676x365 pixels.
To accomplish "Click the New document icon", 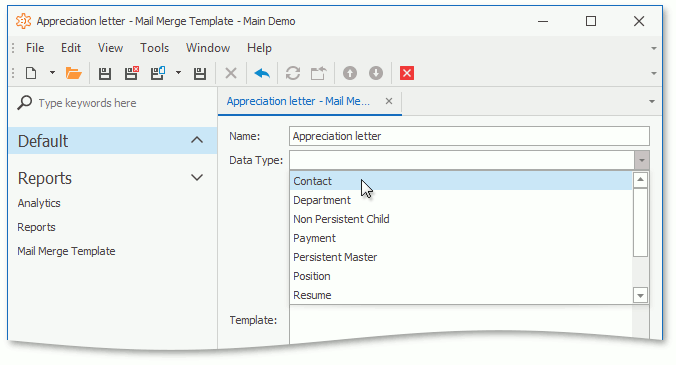I will (31, 73).
